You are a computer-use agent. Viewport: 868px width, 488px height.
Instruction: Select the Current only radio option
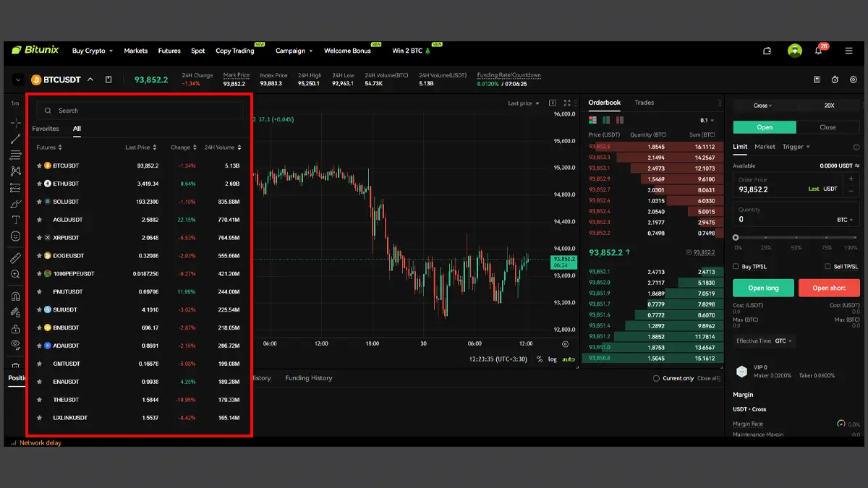click(x=656, y=379)
